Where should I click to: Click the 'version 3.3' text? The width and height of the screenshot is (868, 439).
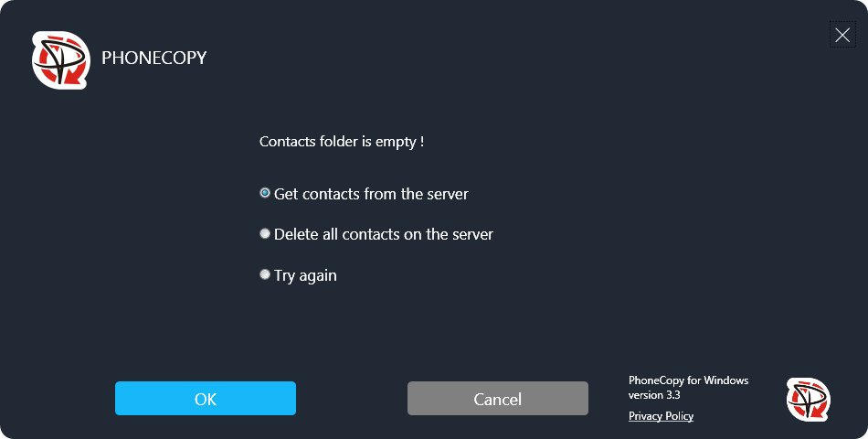654,395
